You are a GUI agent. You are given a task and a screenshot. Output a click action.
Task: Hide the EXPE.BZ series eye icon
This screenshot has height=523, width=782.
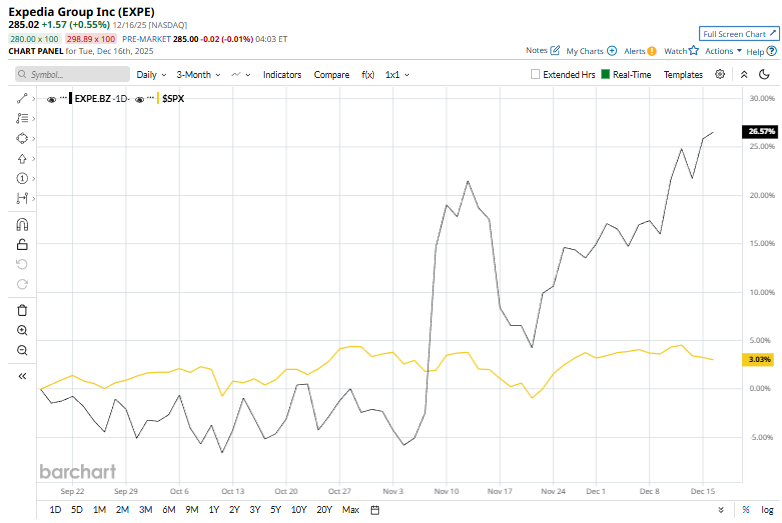(51, 99)
